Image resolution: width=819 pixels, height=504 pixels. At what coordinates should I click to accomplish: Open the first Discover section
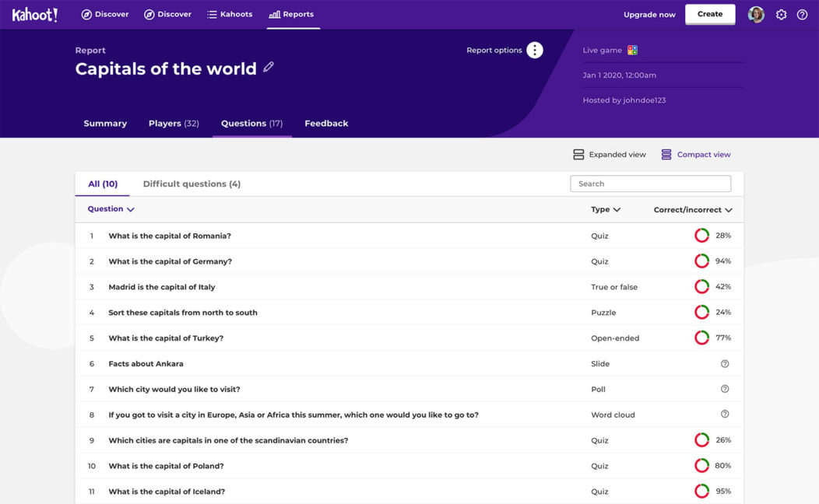(x=105, y=14)
